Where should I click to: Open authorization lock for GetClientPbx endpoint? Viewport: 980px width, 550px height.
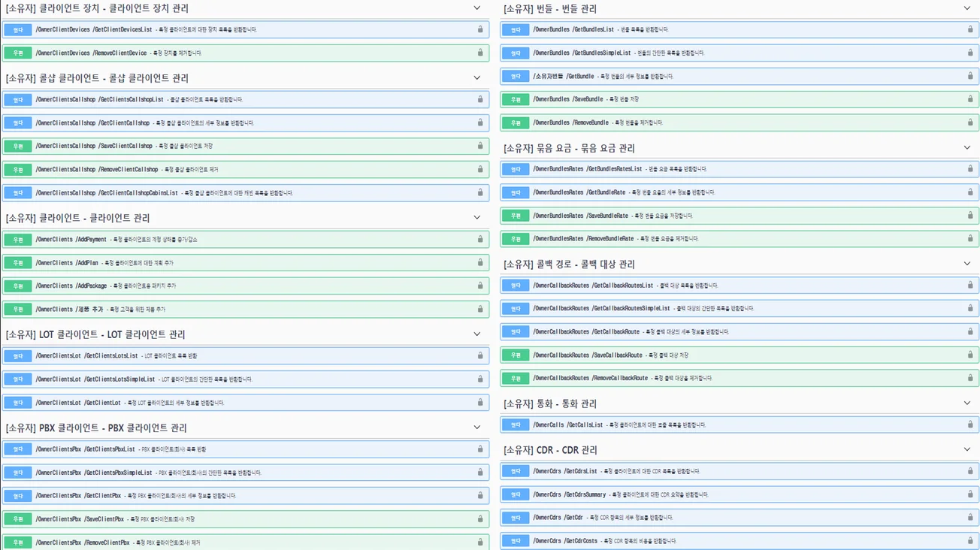(480, 495)
